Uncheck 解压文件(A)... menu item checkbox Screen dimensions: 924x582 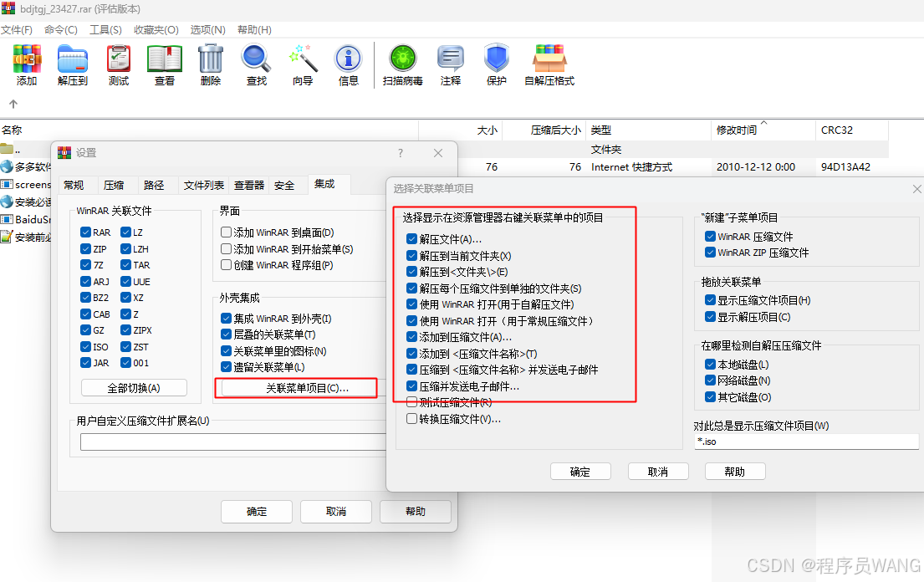[x=412, y=239]
